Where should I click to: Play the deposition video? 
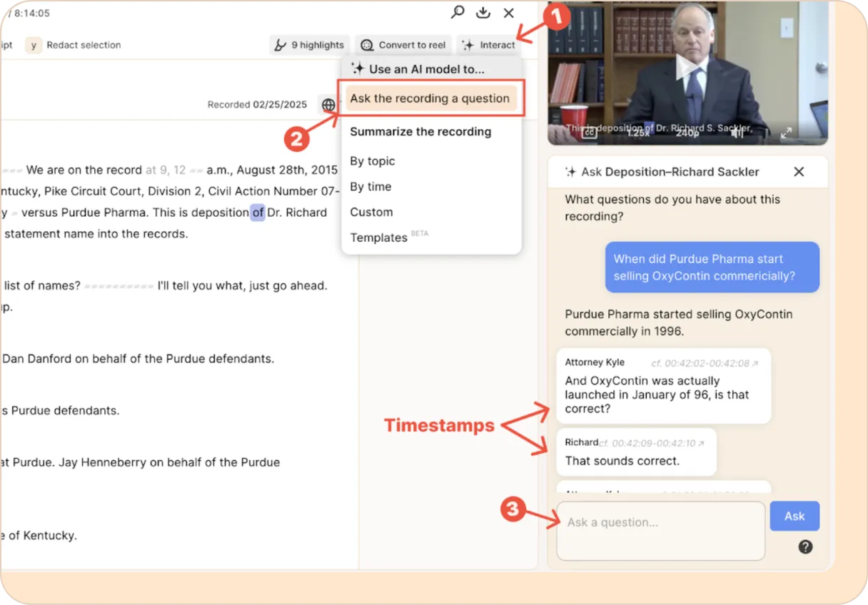point(687,68)
